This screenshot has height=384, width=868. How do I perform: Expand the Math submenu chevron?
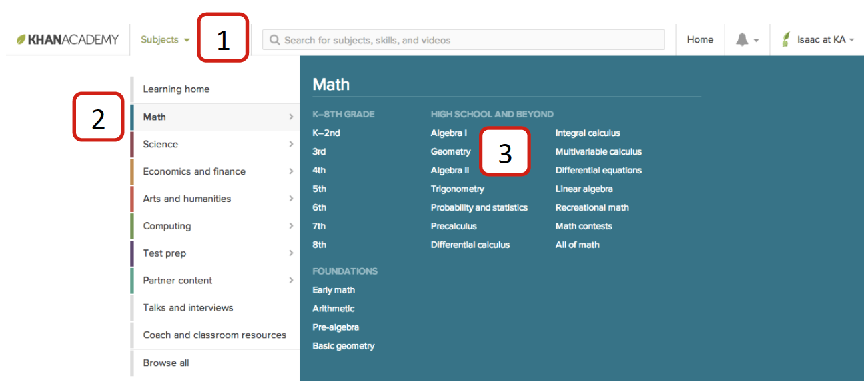click(291, 117)
